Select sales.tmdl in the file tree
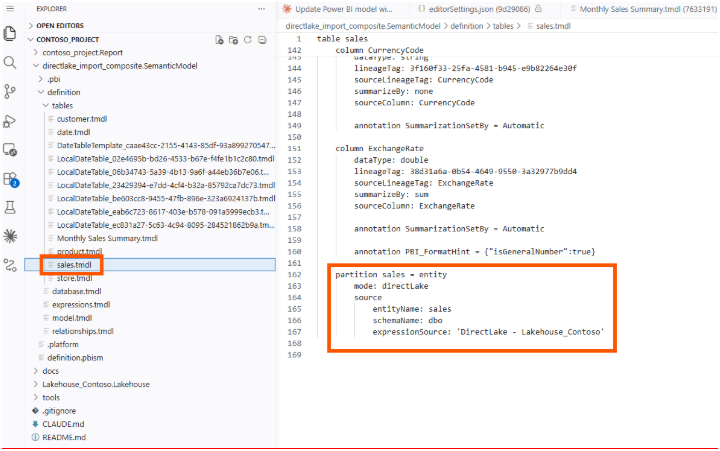 [74, 265]
